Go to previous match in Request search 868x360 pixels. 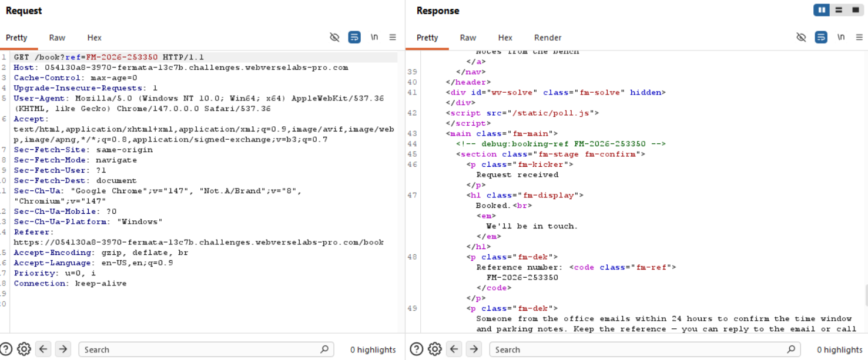tap(43, 349)
